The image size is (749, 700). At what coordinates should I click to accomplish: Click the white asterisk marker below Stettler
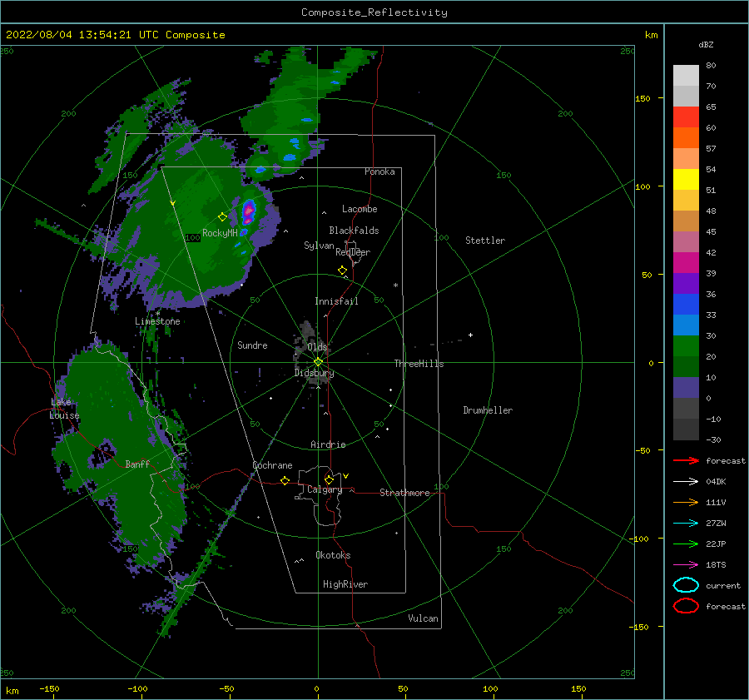pyautogui.click(x=395, y=285)
